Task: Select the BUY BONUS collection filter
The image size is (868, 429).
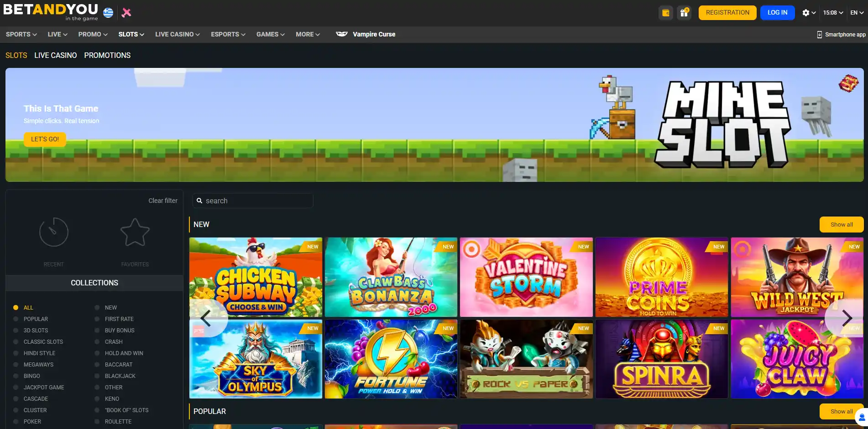Action: coord(115,331)
